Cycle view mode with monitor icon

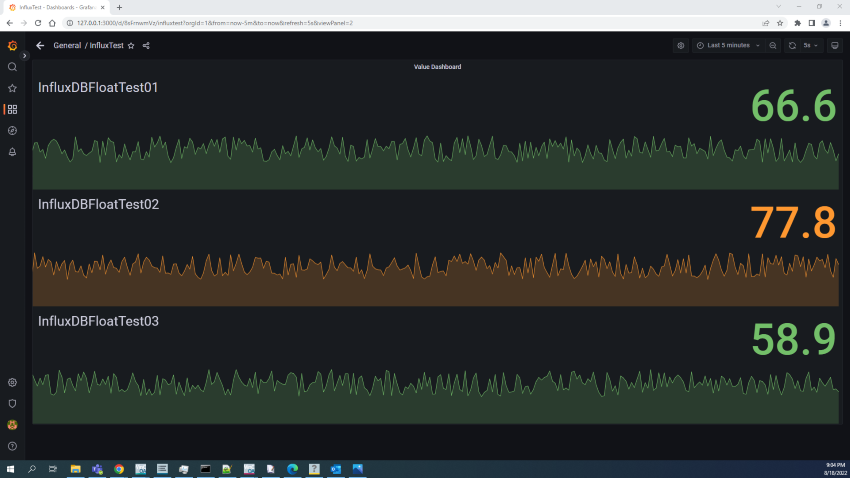(835, 46)
